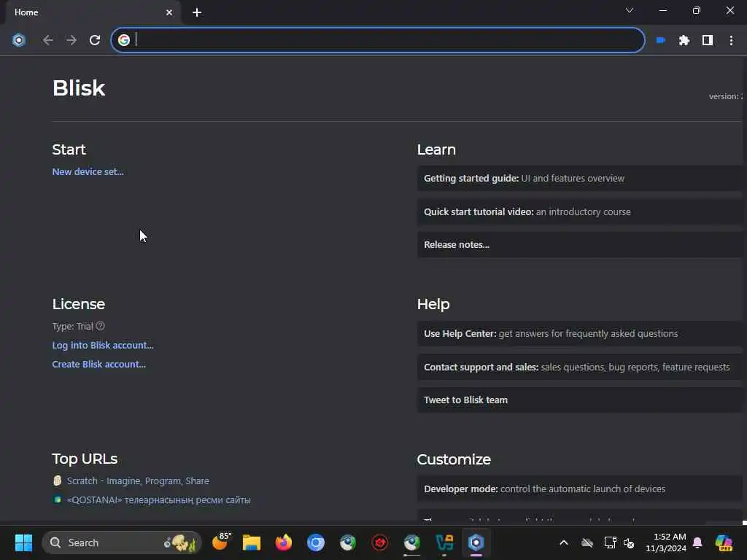Open Create Blisk account link
747x560 pixels.
[x=99, y=365]
